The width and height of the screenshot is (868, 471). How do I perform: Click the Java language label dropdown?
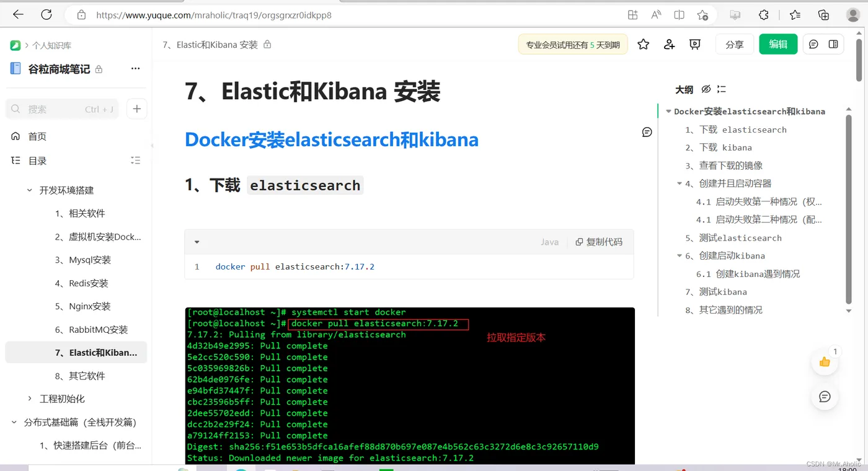[x=549, y=242]
